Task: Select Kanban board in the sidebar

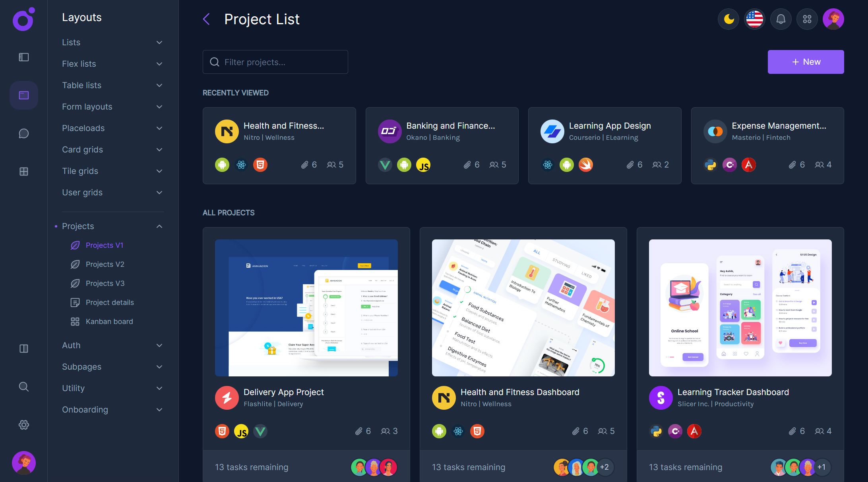Action: pyautogui.click(x=109, y=321)
